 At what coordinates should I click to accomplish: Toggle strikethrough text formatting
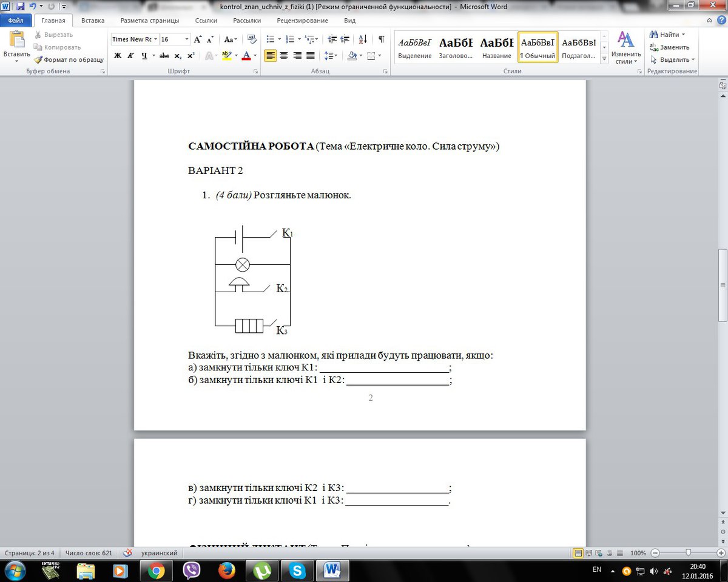164,56
